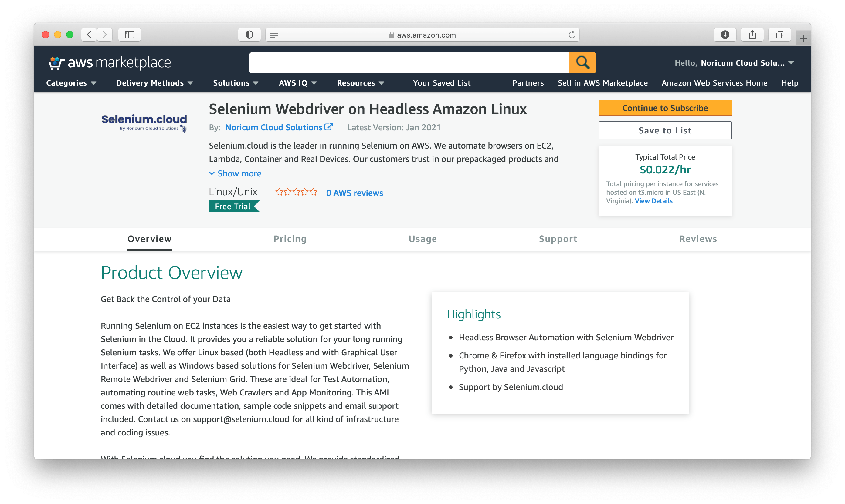Go back with the back arrow
This screenshot has width=845, height=504.
click(x=89, y=35)
